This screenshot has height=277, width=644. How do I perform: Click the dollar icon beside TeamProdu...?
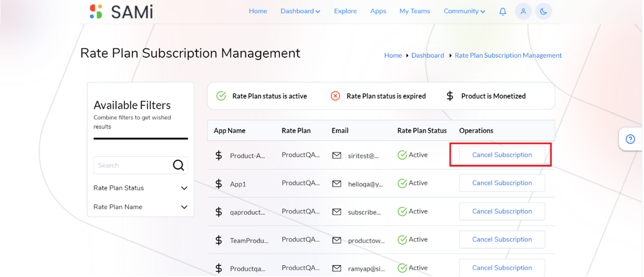(218, 240)
